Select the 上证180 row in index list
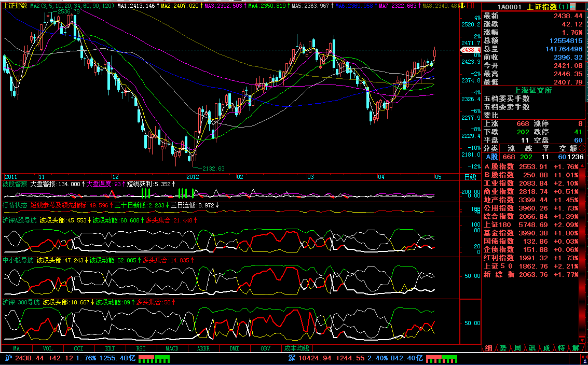The width and height of the screenshot is (588, 365). click(x=499, y=225)
